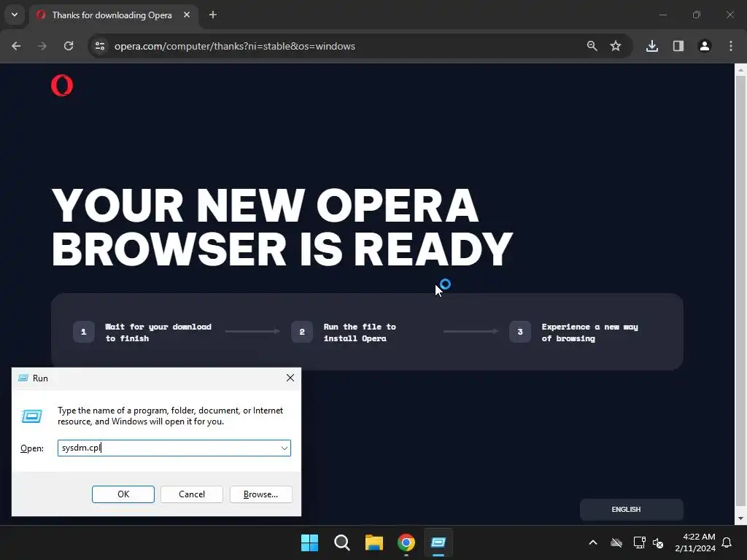Open the zoom magnifier in address bar

pyautogui.click(x=592, y=46)
